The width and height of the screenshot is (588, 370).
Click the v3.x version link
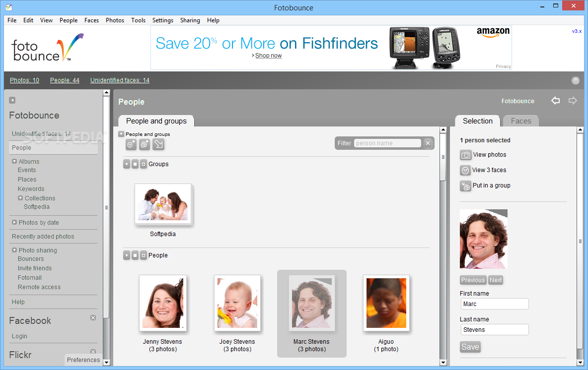[577, 31]
